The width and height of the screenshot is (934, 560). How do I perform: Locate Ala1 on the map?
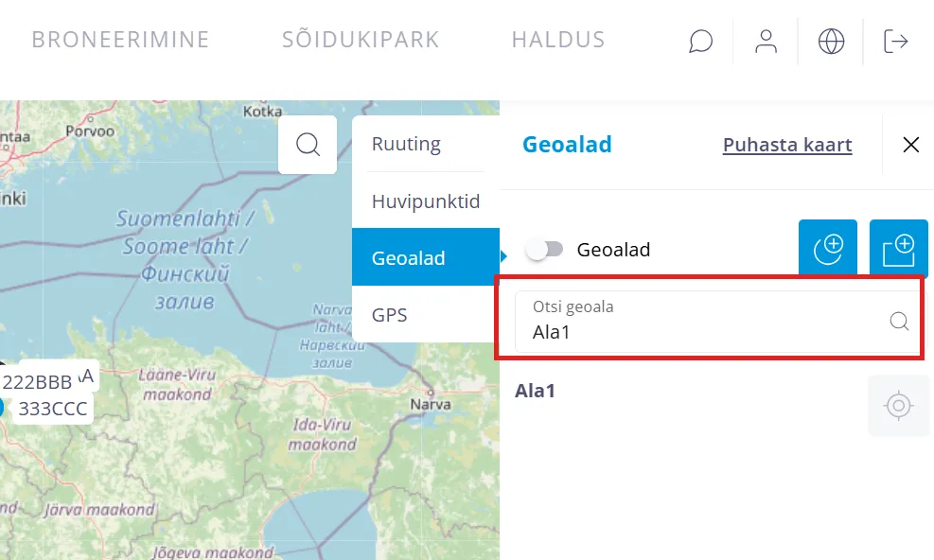pyautogui.click(x=898, y=406)
